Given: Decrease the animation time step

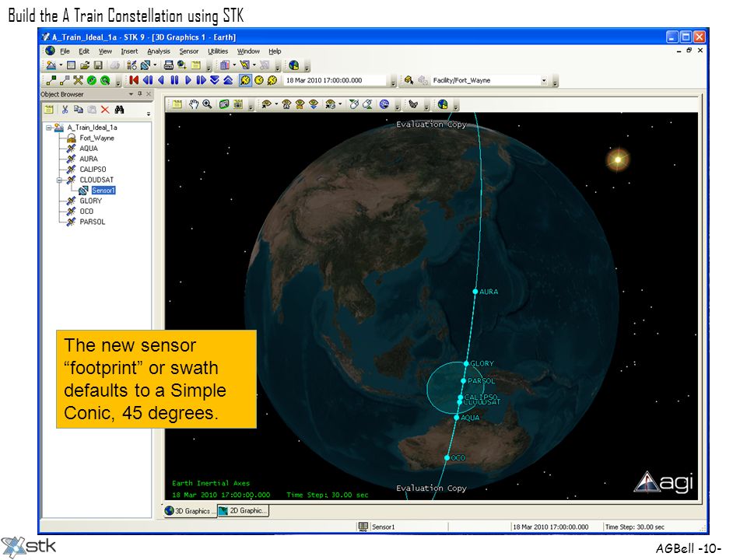Looking at the screenshot, I should (215, 80).
